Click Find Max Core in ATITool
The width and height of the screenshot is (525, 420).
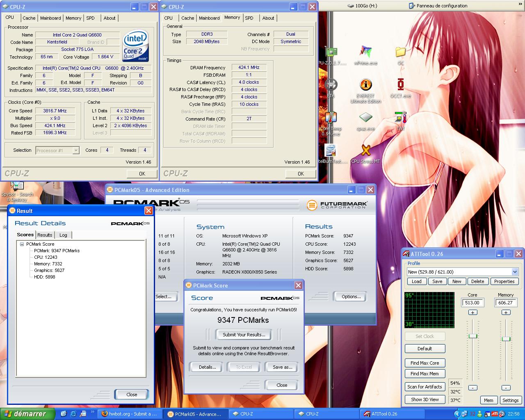[425, 363]
